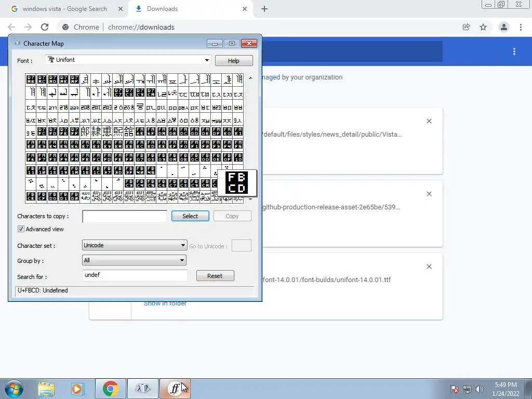Open the Chrome three-dot menu
The image size is (532, 399).
[x=521, y=27]
